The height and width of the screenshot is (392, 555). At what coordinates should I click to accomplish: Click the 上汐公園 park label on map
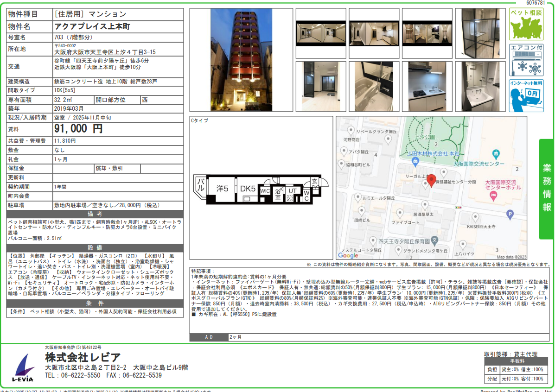pos(425,138)
